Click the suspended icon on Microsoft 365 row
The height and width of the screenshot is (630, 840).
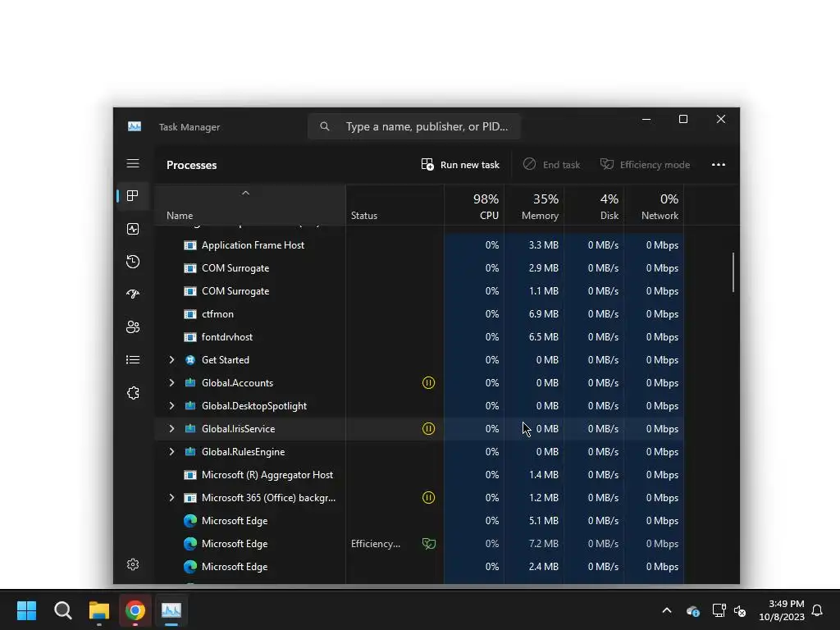[x=428, y=498]
